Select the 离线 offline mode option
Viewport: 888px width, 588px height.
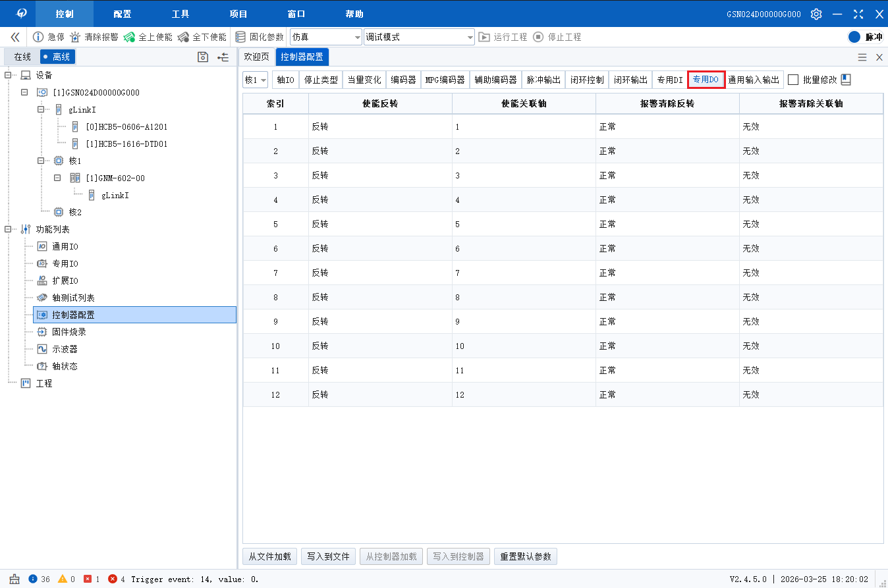pyautogui.click(x=57, y=57)
